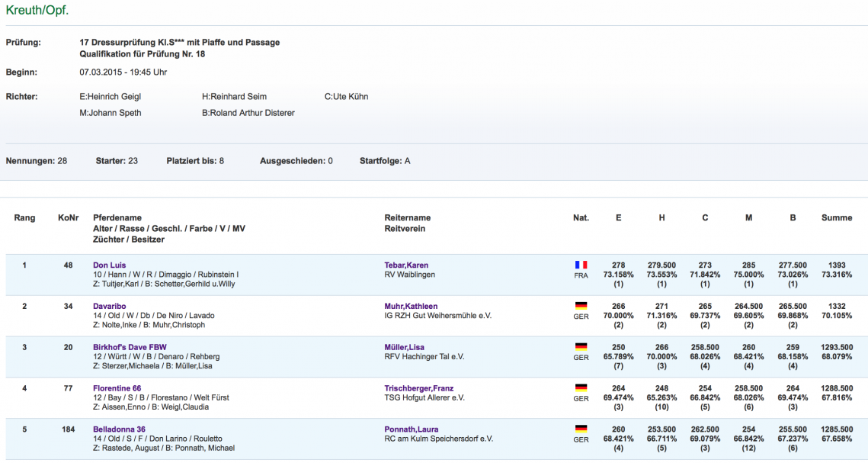Open horse link Don Luis
Image resolution: width=868 pixels, height=463 pixels.
click(109, 265)
